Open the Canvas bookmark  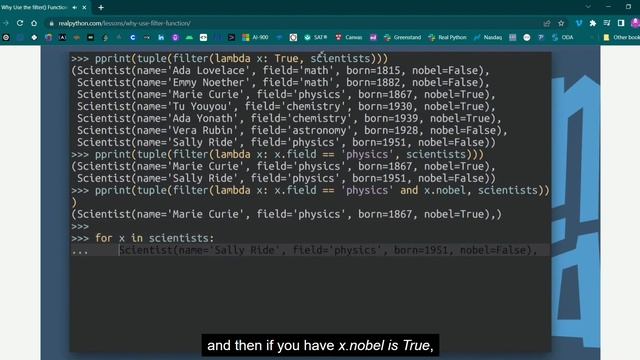click(x=349, y=37)
